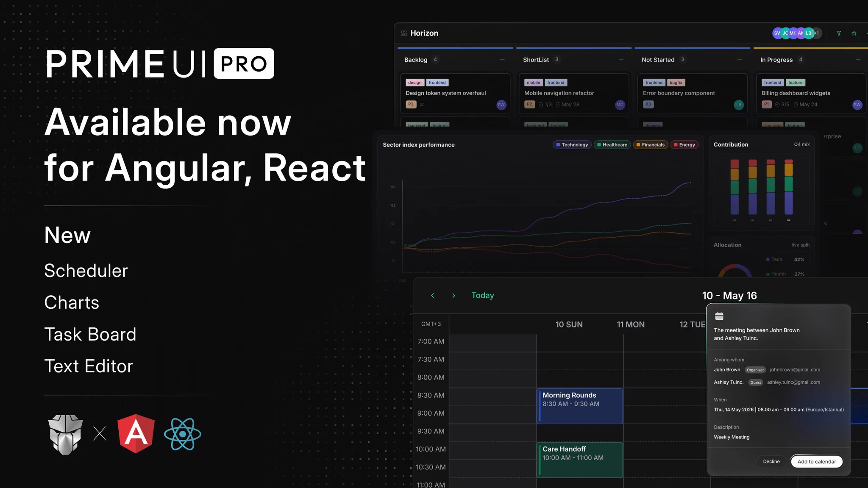This screenshot has width=868, height=488.
Task: Open the Care Handoff event
Action: (580, 460)
